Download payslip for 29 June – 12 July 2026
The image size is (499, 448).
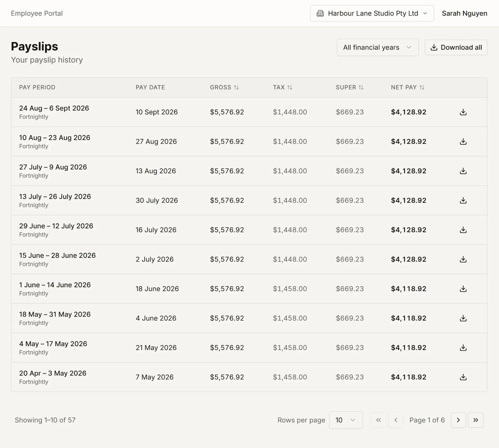click(x=463, y=230)
